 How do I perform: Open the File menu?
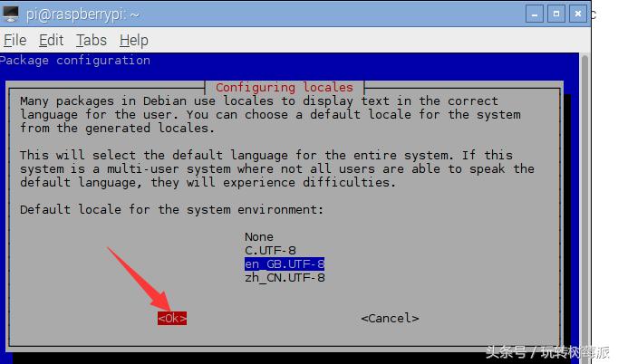tap(14, 41)
